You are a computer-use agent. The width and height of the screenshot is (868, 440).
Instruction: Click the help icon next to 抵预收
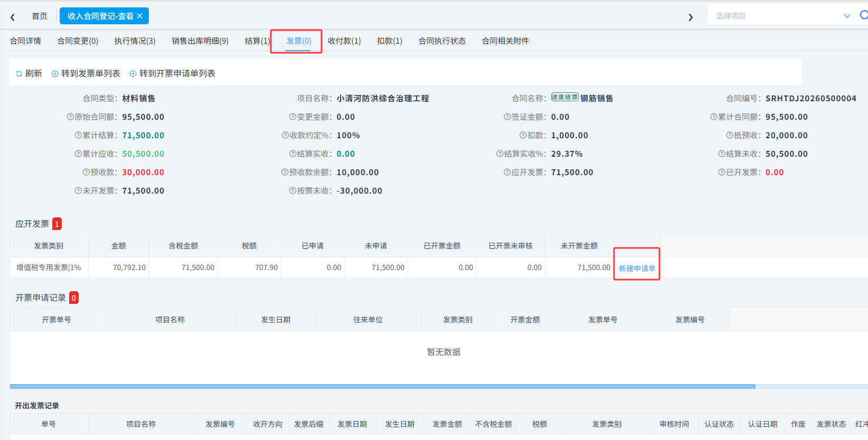[730, 135]
